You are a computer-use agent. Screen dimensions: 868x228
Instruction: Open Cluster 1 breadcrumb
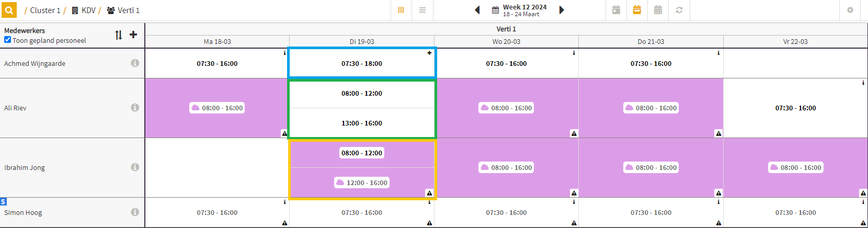(45, 10)
